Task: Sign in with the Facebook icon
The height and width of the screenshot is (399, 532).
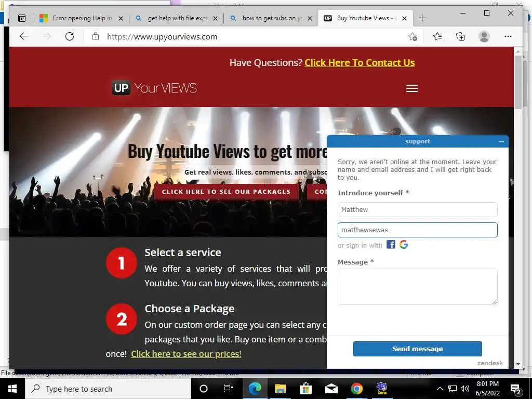Action: pos(391,245)
